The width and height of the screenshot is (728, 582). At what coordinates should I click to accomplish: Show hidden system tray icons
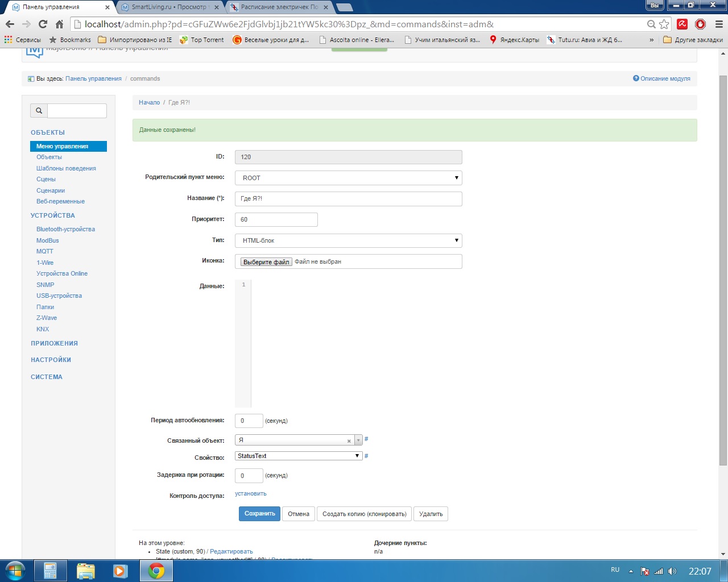[x=631, y=571]
